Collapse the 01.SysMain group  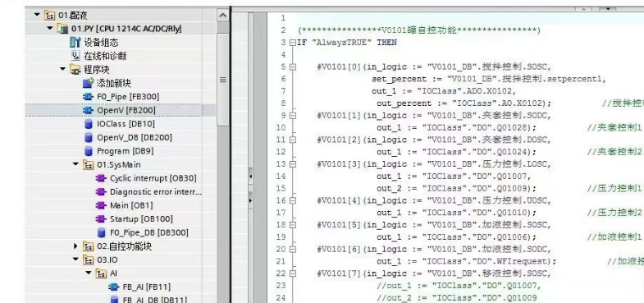pos(75,164)
